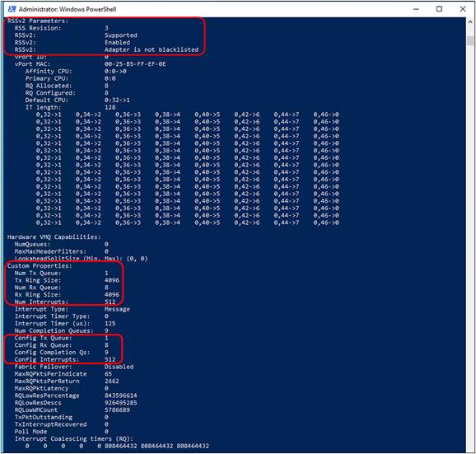This screenshot has width=476, height=454.
Task: Click the '0:0->0' Affinity CPU value
Action: (x=115, y=72)
